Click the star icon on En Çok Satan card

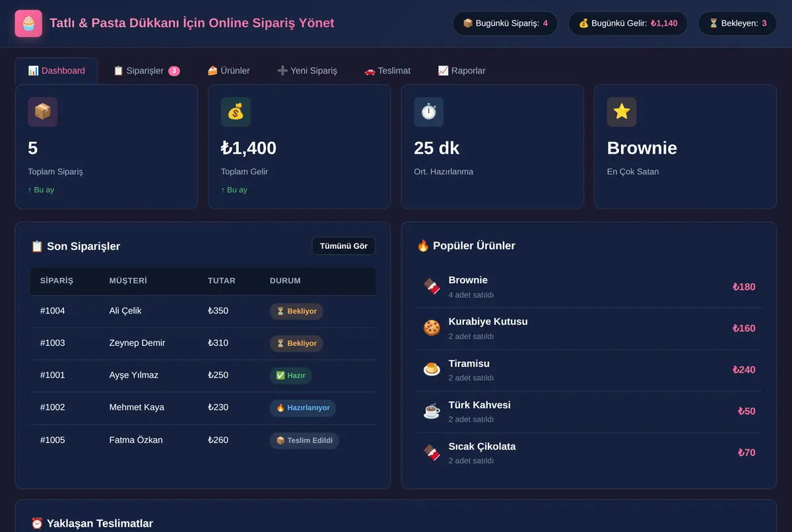click(622, 112)
